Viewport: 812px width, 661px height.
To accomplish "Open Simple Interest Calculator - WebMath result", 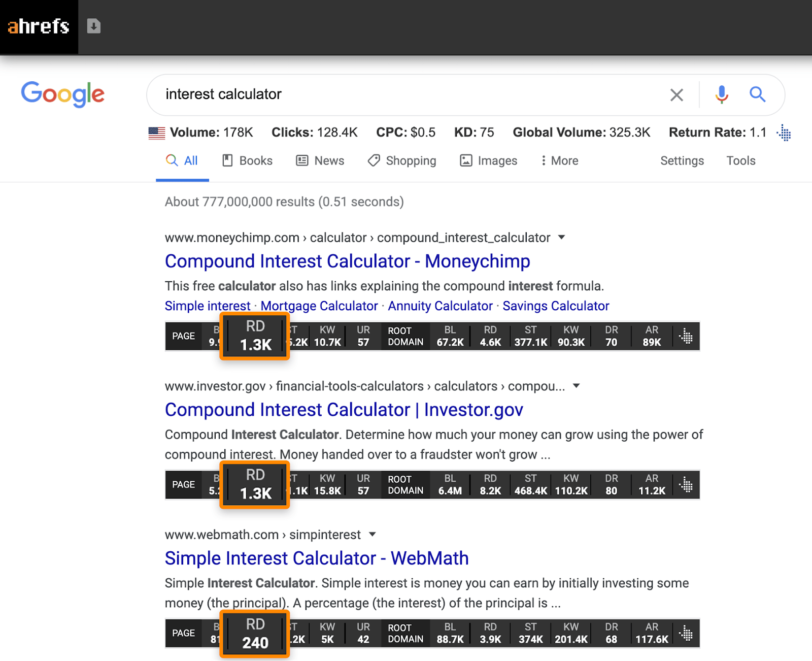I will (x=317, y=558).
